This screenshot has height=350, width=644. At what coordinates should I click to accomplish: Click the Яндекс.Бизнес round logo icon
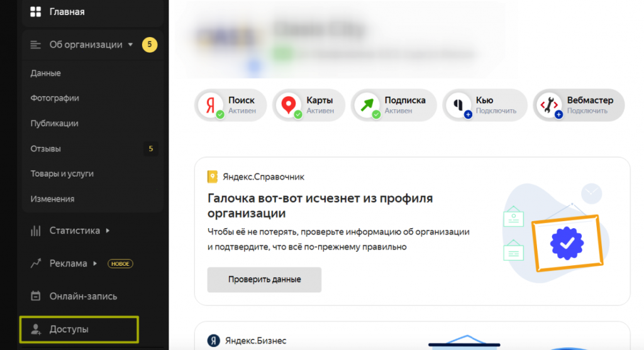pos(214,341)
